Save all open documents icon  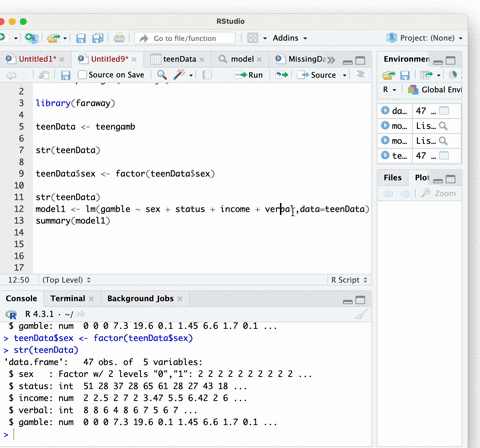98,38
